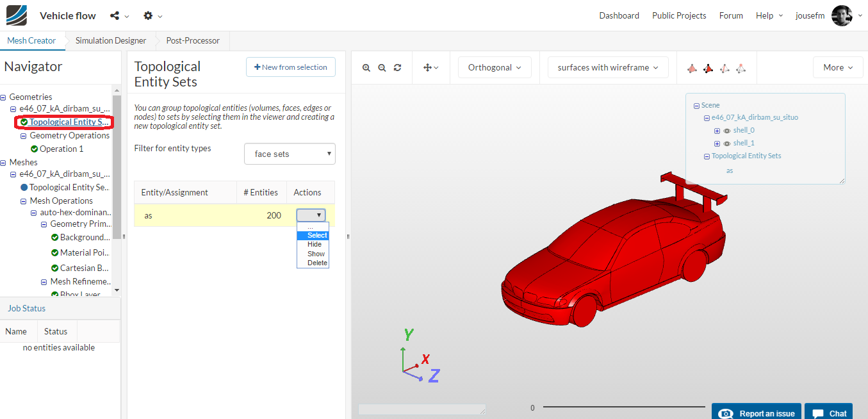Click the New from selection button

point(290,67)
